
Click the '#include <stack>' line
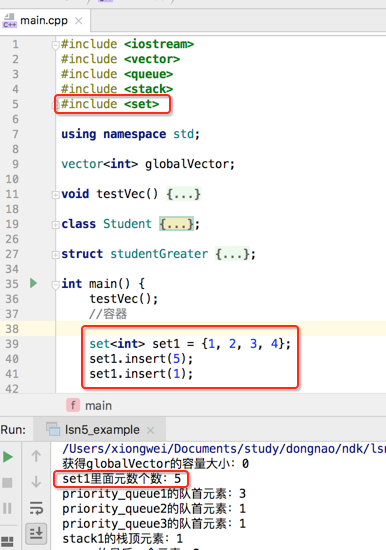tap(117, 89)
